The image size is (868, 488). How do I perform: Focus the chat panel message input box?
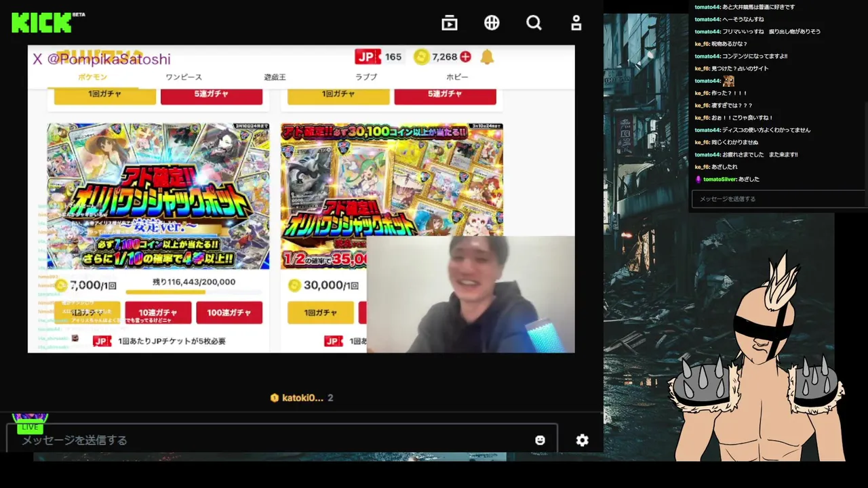click(x=778, y=199)
